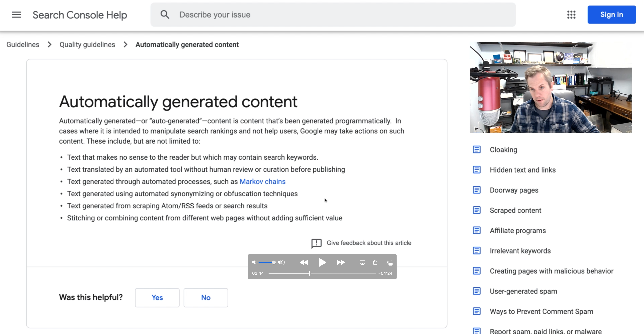Click the video progress scrubber bar
Image resolution: width=644 pixels, height=334 pixels.
[x=322, y=273]
